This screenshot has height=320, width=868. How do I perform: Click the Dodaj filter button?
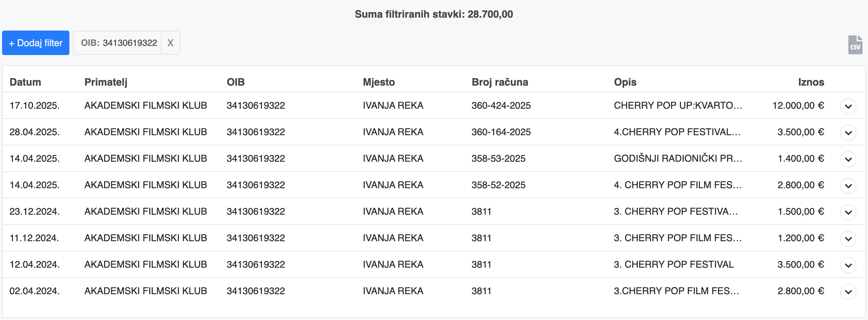click(x=36, y=43)
